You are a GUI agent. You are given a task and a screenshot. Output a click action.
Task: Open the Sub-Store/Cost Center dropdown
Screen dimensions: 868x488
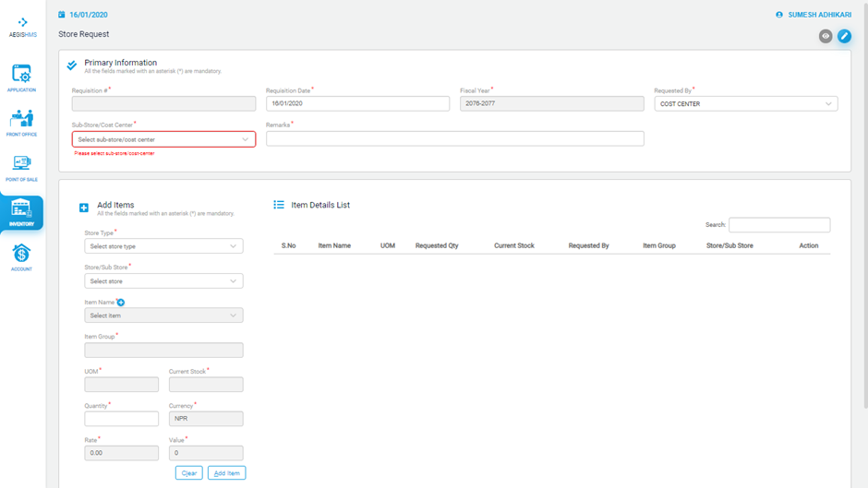163,139
